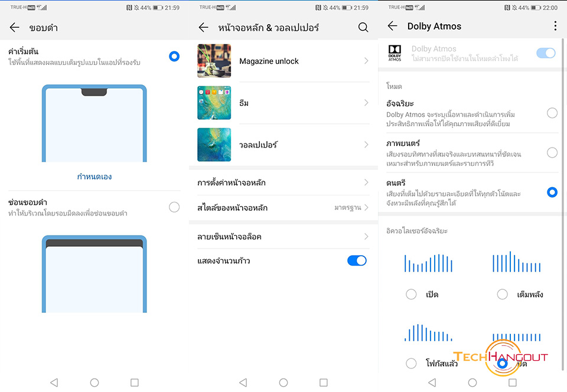Screen dimensions: 567x392
Task: Tap muted bell icon in wallpaper screen status bar
Action: coord(325,8)
